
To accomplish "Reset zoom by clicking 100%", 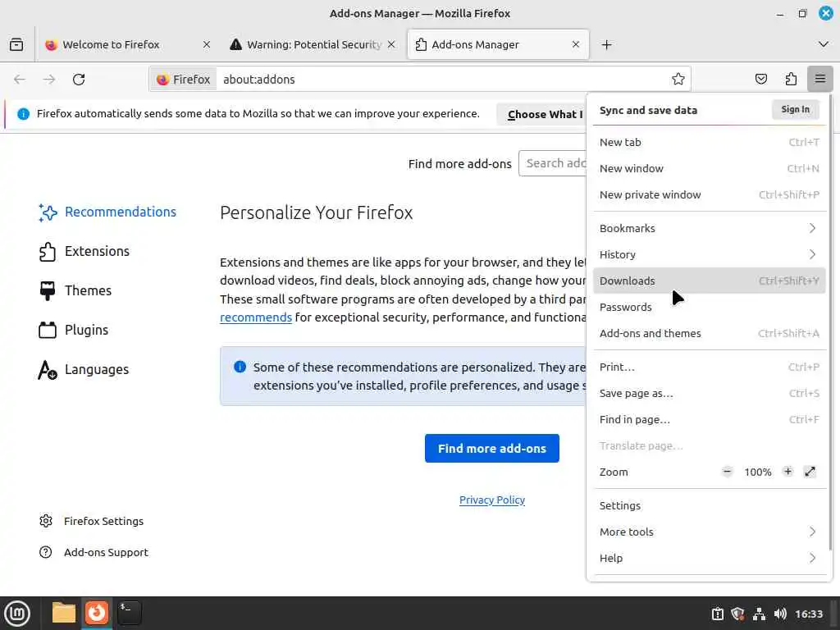I will coord(757,472).
